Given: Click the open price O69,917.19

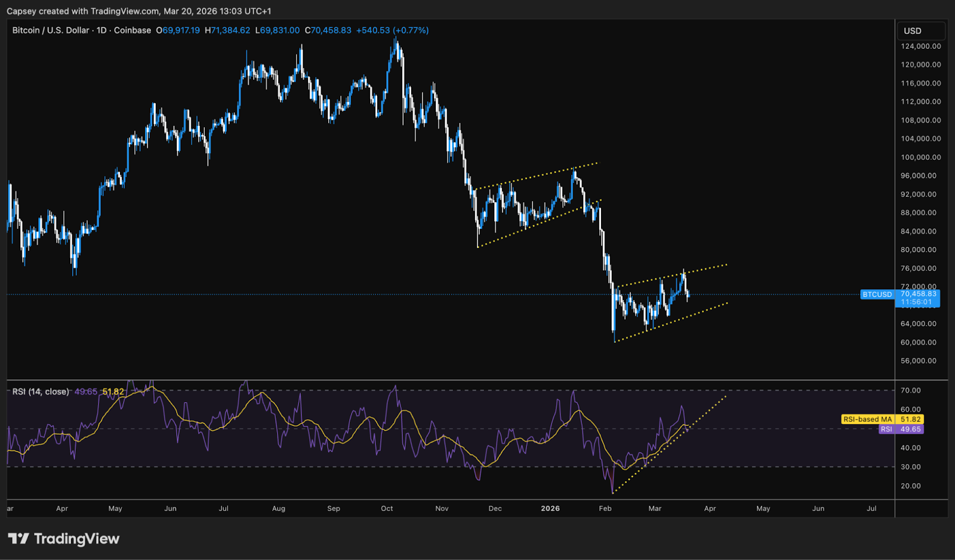Looking at the screenshot, I should pos(178,30).
